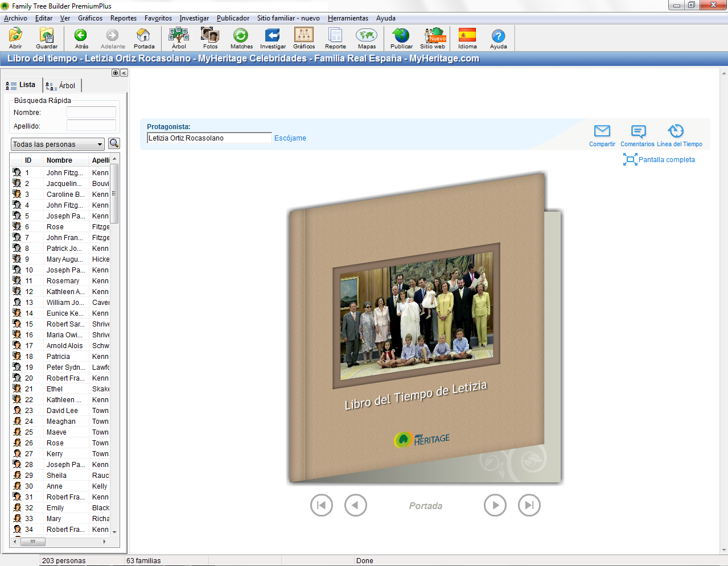Image resolution: width=728 pixels, height=566 pixels.
Task: Click the Pantalla completa link text
Action: point(667,160)
